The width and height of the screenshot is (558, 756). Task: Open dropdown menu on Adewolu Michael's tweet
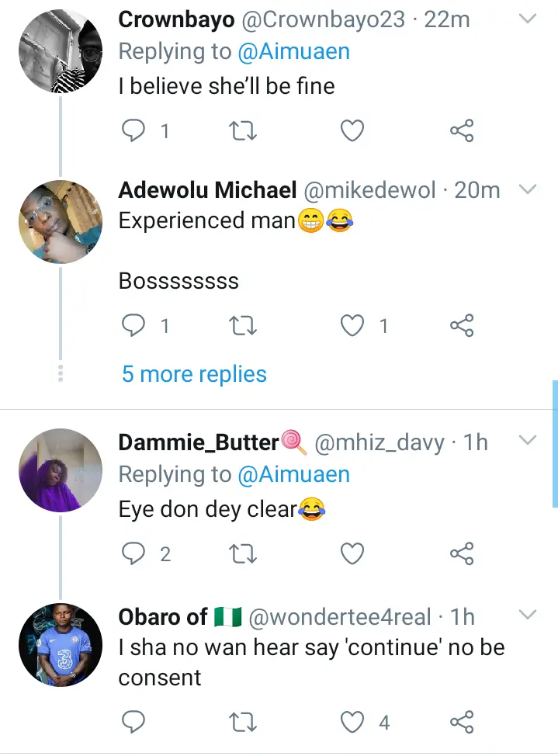pyautogui.click(x=528, y=189)
